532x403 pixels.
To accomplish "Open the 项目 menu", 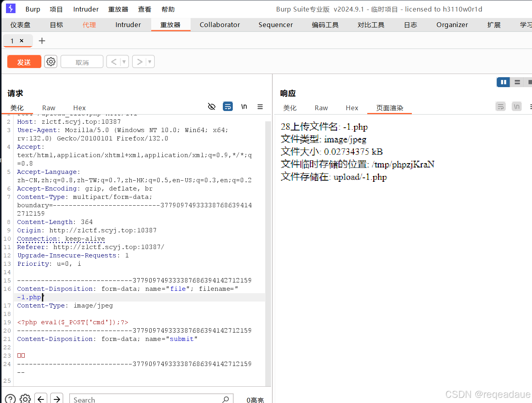I will (x=56, y=9).
